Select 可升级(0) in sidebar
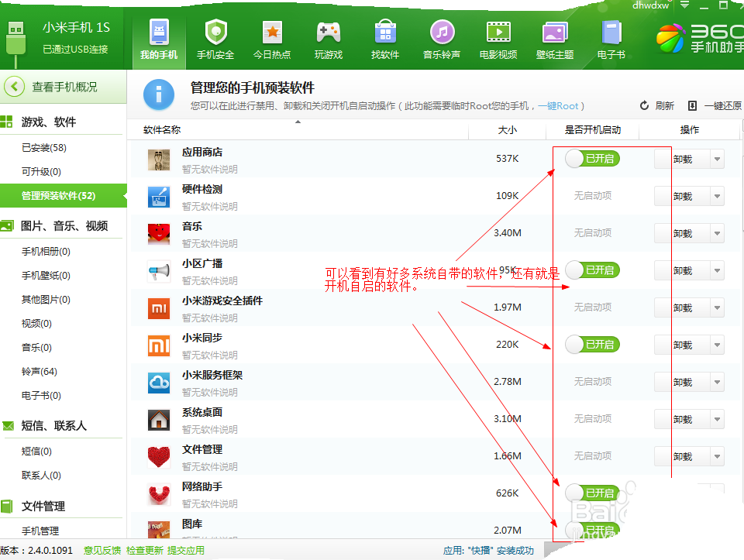The width and height of the screenshot is (744, 560). click(x=41, y=172)
